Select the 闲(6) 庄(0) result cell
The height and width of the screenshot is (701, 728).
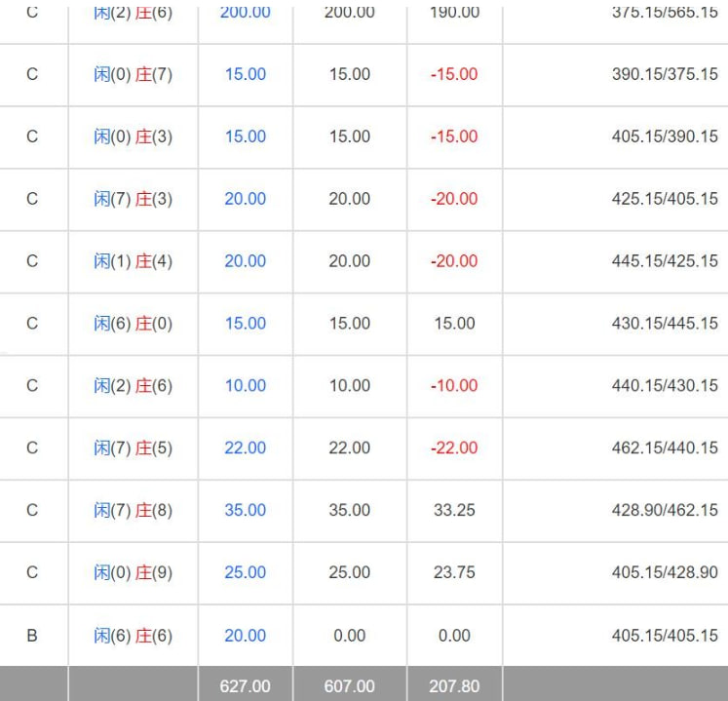click(133, 323)
